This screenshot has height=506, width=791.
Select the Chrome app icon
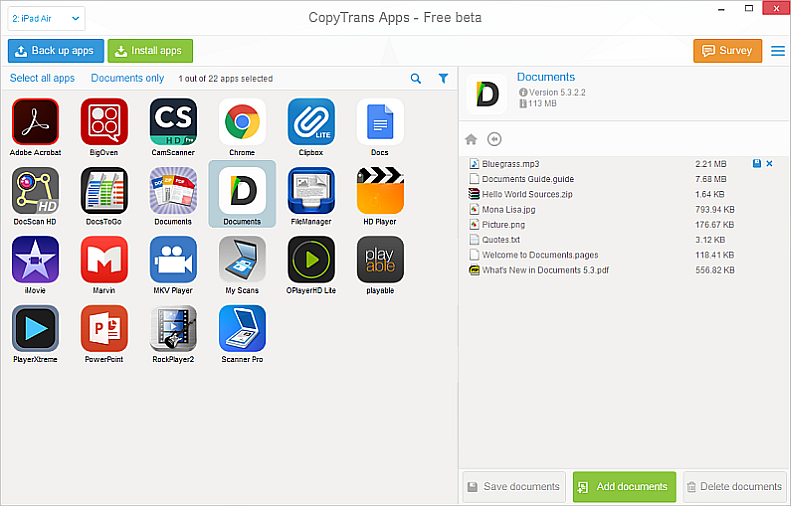(242, 122)
